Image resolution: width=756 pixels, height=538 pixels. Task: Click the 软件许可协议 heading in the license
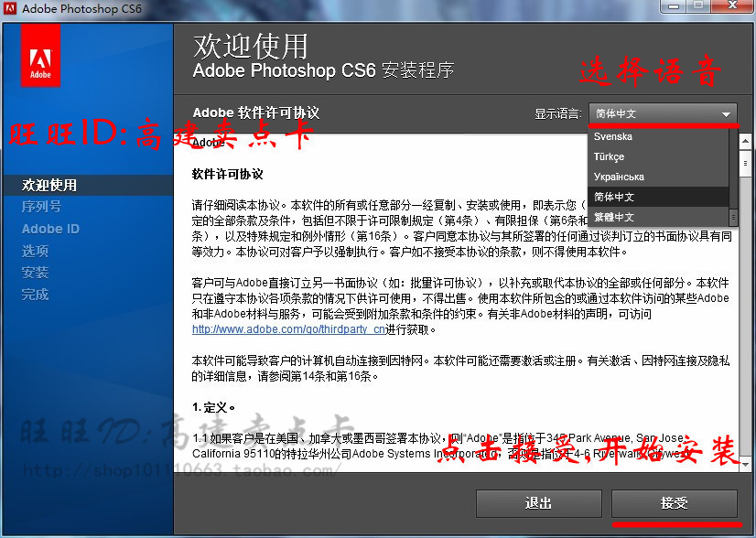(228, 174)
